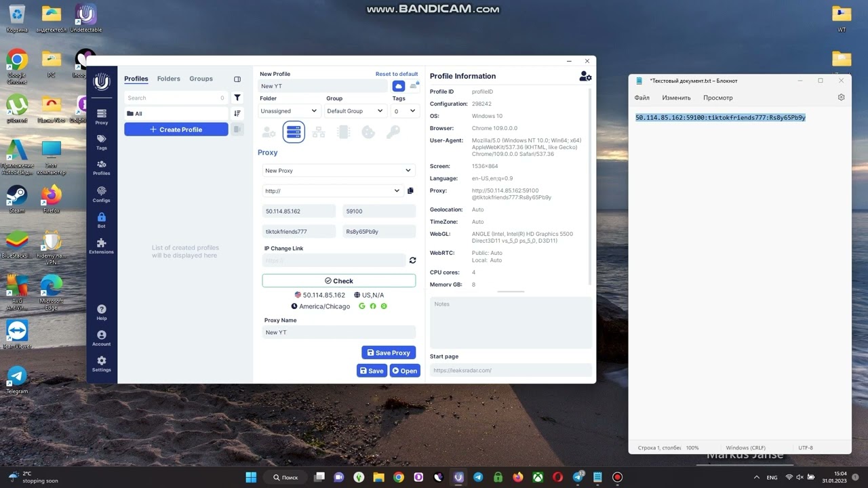Open the Tags section in the sidebar
The image size is (868, 488).
point(102,142)
